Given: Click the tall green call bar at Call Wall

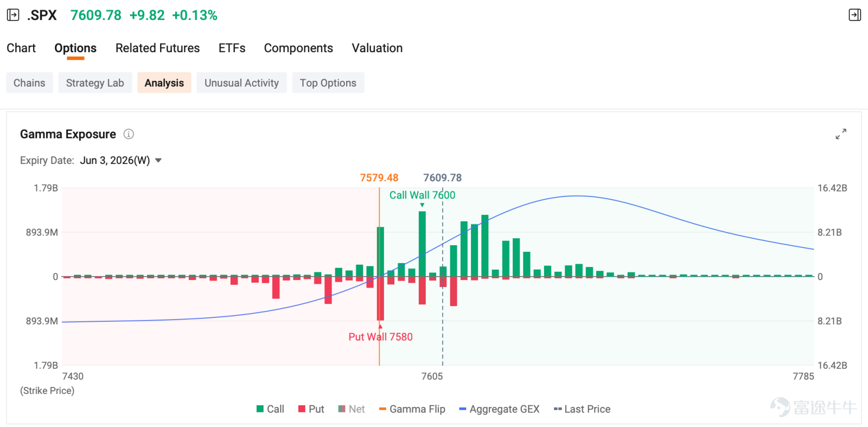Looking at the screenshot, I should (x=422, y=244).
